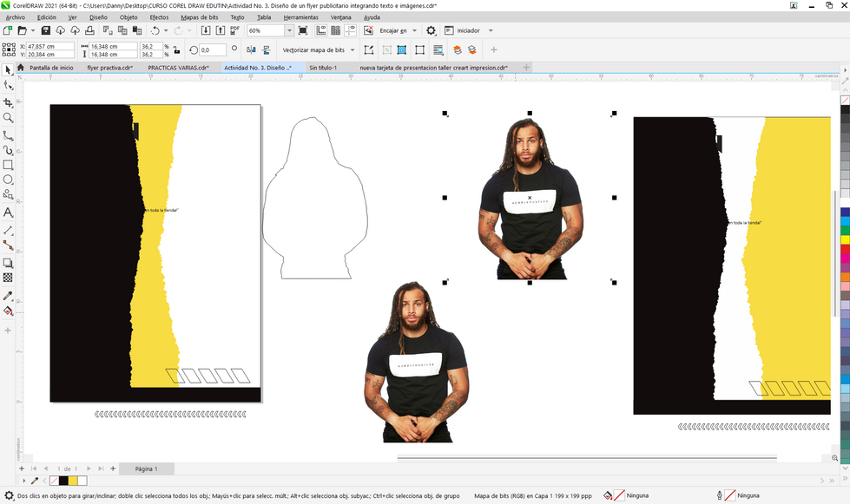850x504 pixels.
Task: Pick the Rectangle tool
Action: click(8, 165)
